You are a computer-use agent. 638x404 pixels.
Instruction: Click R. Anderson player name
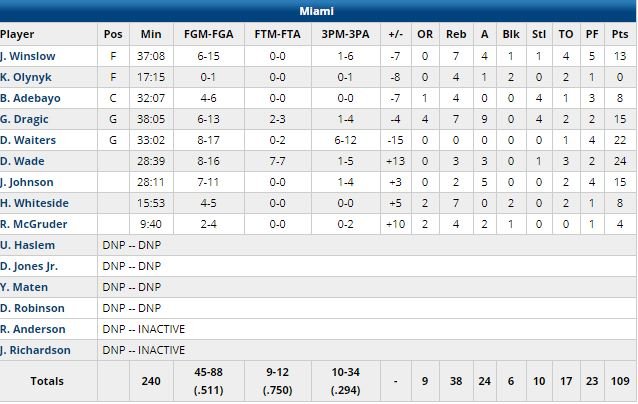[33, 329]
